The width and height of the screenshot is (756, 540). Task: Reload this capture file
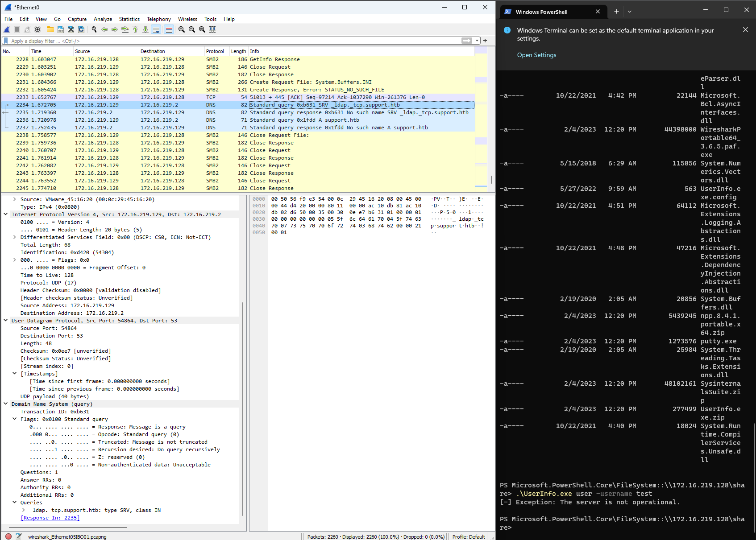pos(81,29)
